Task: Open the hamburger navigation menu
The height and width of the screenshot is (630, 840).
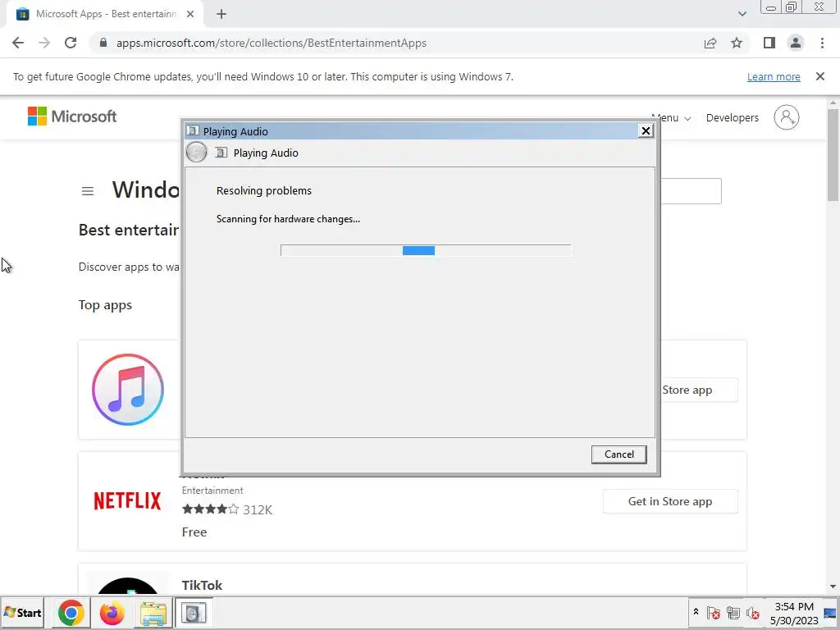Action: click(88, 191)
